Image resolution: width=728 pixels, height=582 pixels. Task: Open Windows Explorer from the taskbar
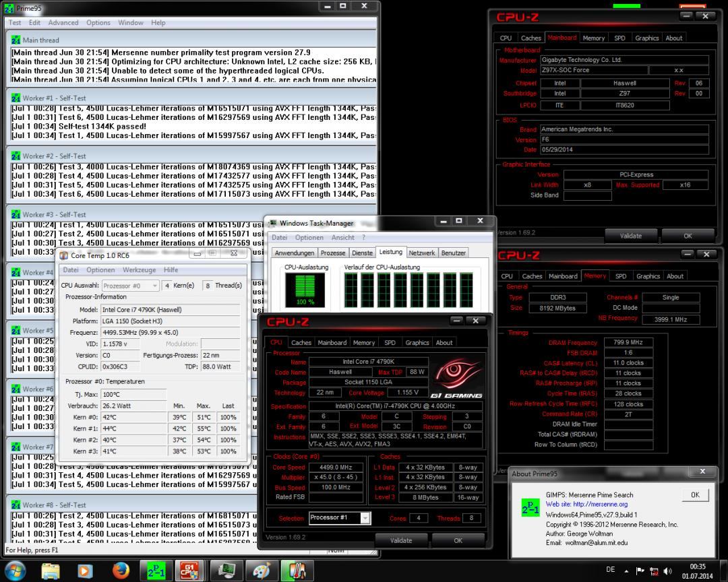[50, 571]
